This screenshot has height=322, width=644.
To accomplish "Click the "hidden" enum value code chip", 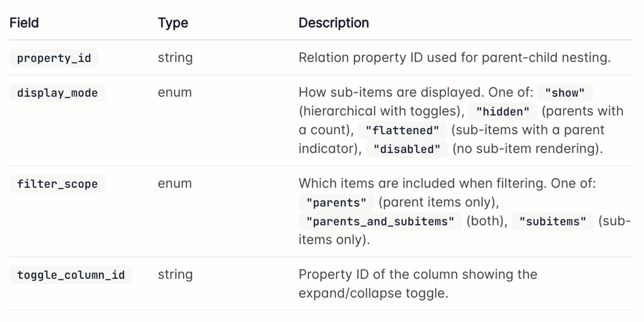I will tap(503, 112).
